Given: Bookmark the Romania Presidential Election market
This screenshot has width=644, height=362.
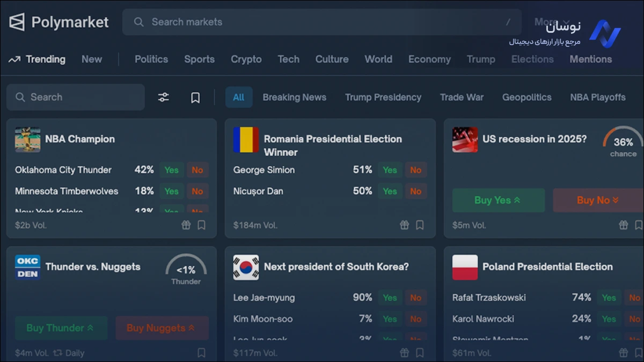Looking at the screenshot, I should click(420, 225).
